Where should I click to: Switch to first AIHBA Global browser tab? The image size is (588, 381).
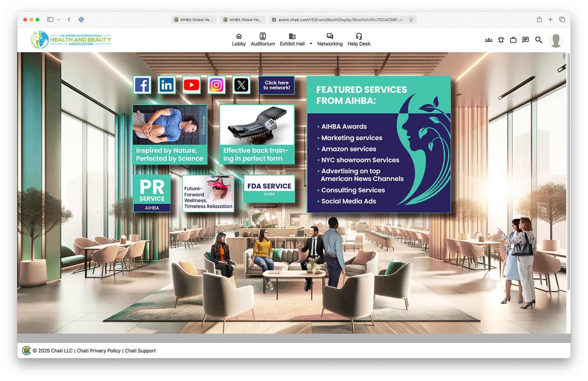click(x=194, y=20)
